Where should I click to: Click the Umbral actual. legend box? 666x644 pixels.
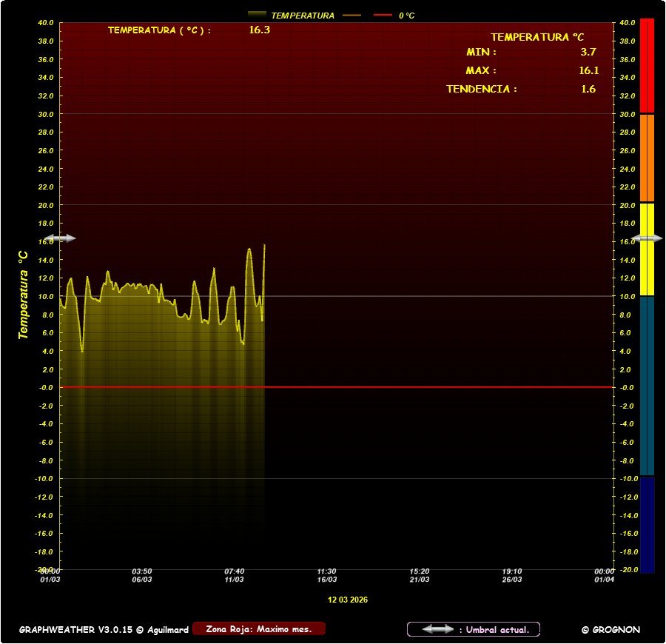coord(474,629)
